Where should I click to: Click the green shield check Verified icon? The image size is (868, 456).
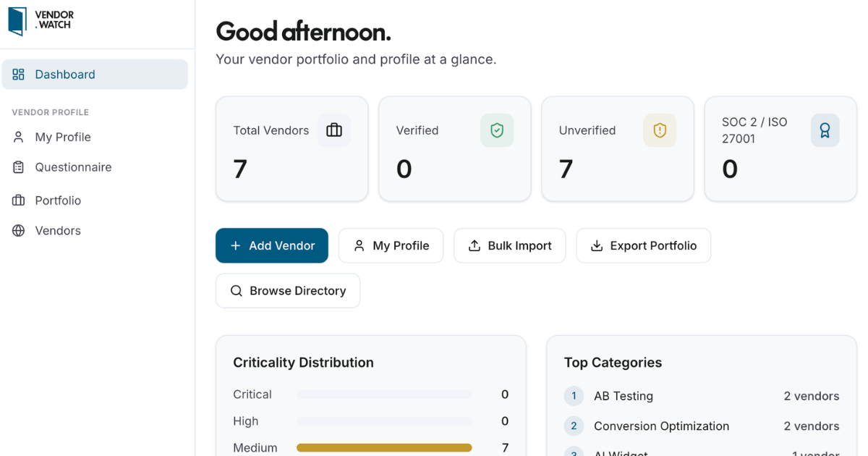point(497,130)
